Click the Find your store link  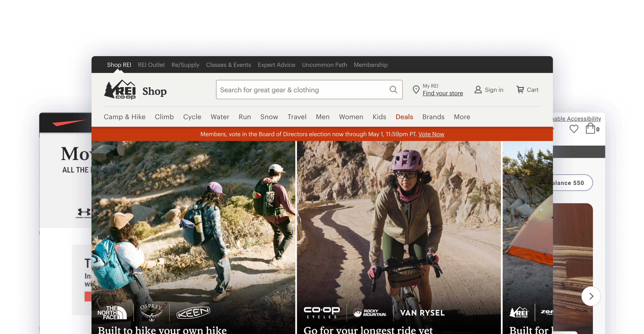[443, 93]
